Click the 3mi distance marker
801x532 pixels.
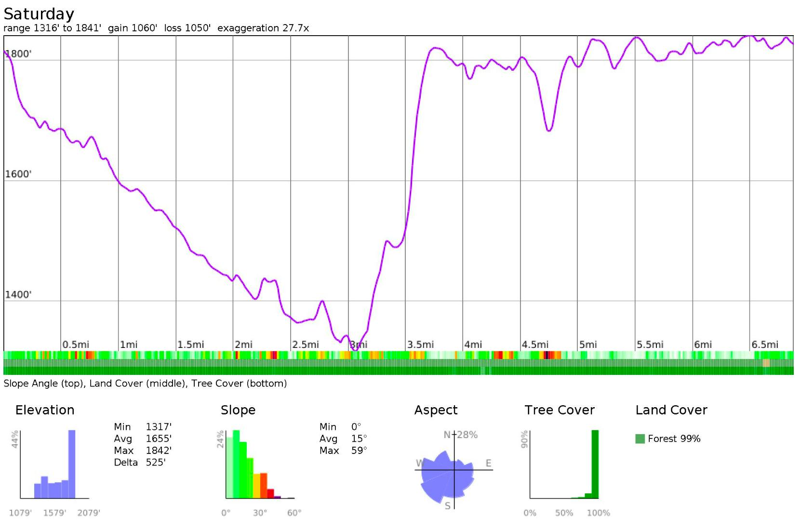359,345
